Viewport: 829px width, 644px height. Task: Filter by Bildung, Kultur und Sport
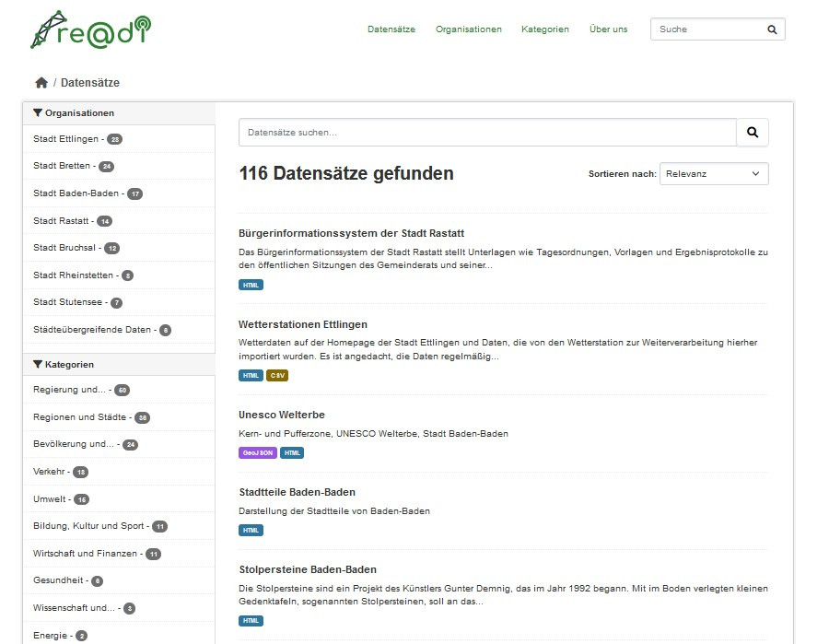pos(88,526)
